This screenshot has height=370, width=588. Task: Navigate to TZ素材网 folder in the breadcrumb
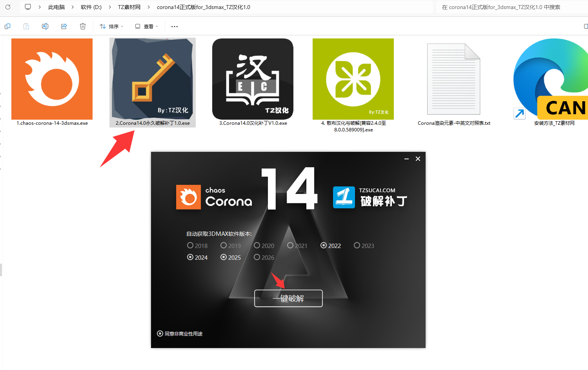[129, 7]
